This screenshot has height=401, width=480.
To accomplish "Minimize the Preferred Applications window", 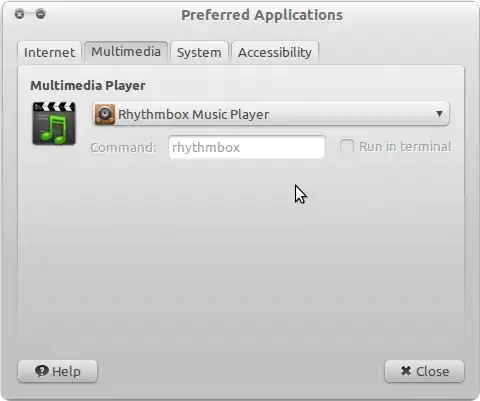I will 40,14.
